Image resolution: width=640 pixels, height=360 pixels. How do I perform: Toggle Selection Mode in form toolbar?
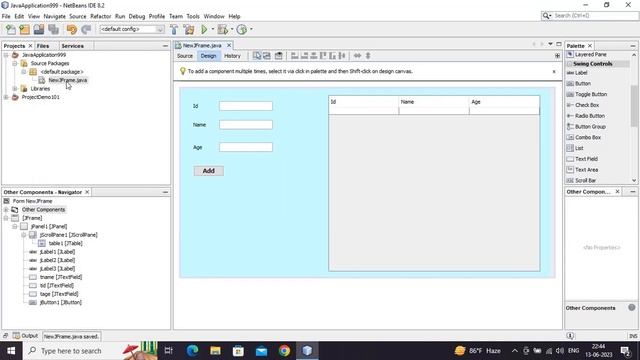pos(257,56)
